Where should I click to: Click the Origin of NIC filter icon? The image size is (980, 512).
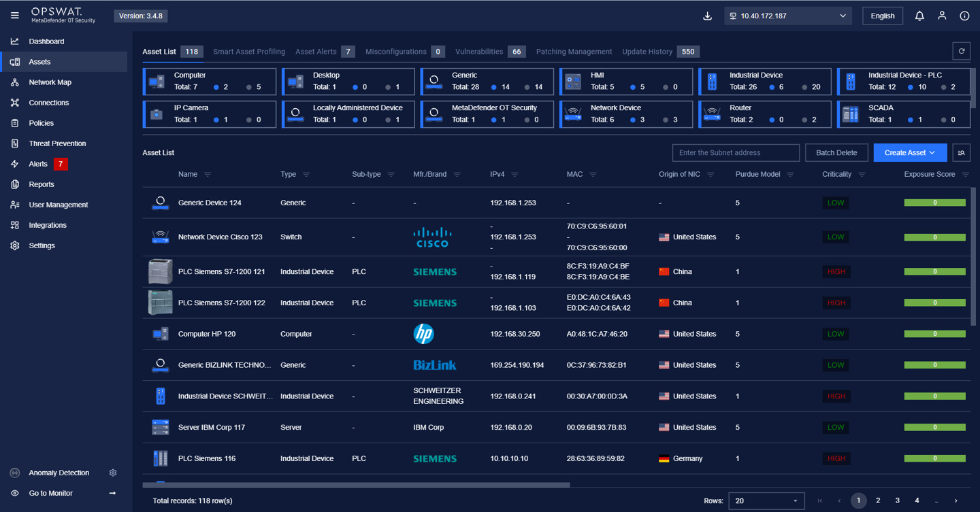point(710,175)
